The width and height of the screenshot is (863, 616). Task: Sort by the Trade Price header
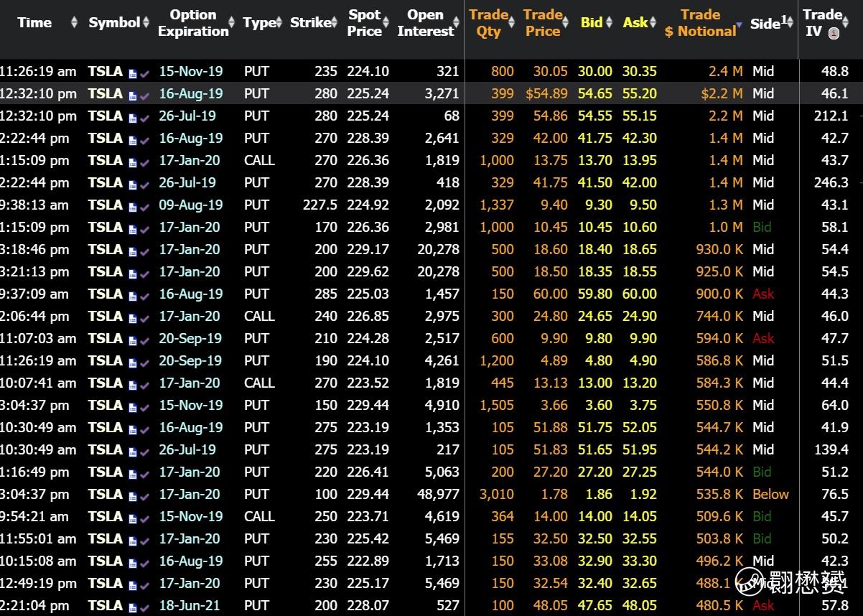(x=542, y=23)
